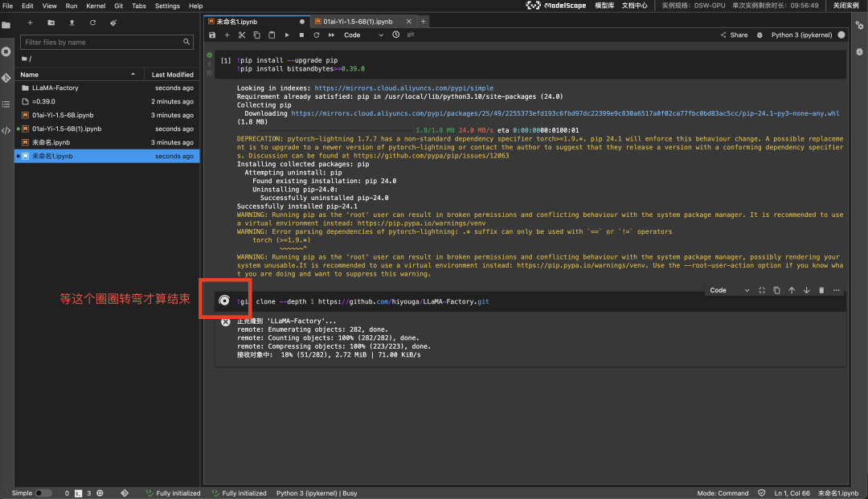This screenshot has width=868, height=499.
Task: Open the property inspector gears icon
Action: (859, 26)
